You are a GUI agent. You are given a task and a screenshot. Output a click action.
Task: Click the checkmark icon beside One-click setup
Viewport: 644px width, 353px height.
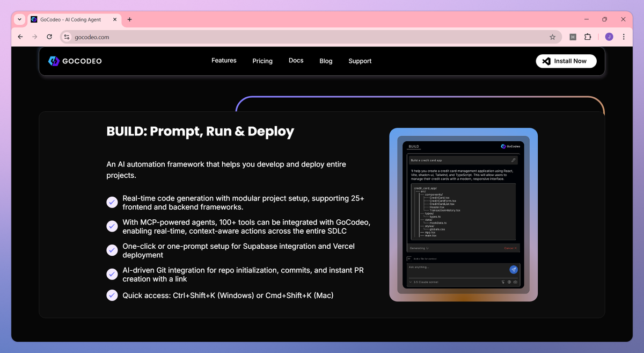(x=112, y=250)
